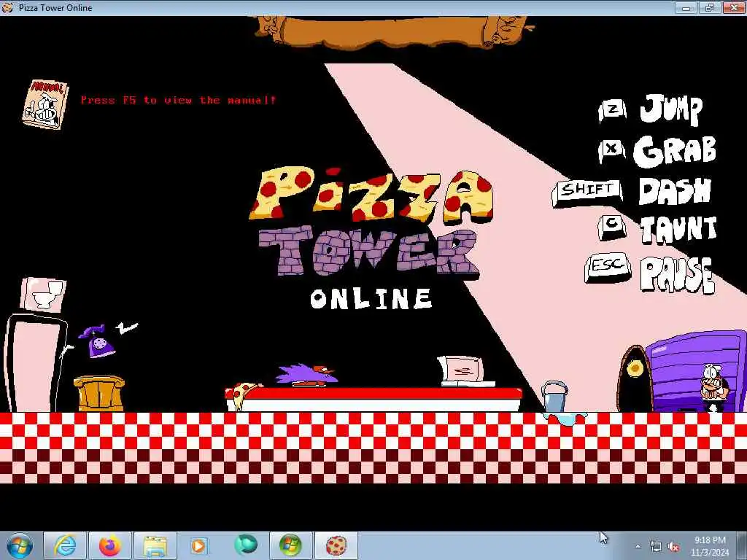Click the network icon in the tray
Screen dimensions: 747x560
pos(656,547)
